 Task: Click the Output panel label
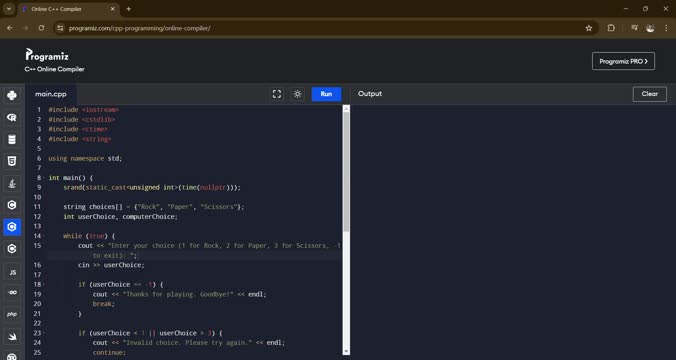369,94
